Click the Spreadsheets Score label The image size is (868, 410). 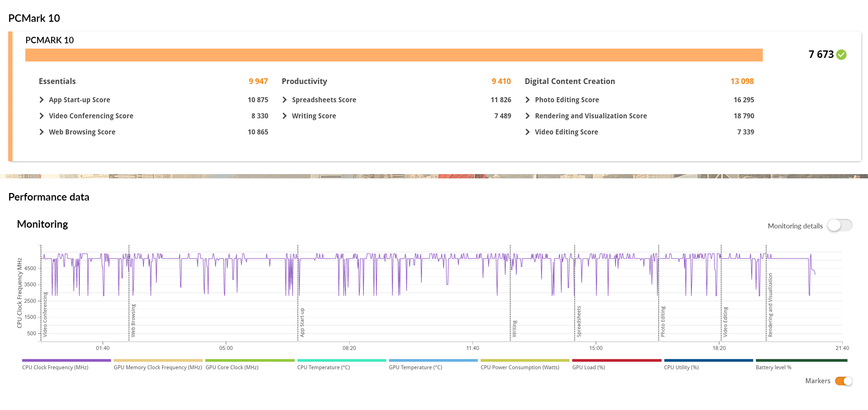(324, 100)
